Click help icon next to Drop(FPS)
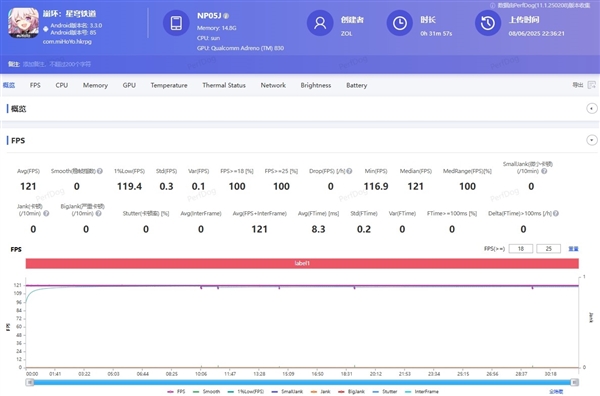This screenshot has height=396, width=600. 349,171
